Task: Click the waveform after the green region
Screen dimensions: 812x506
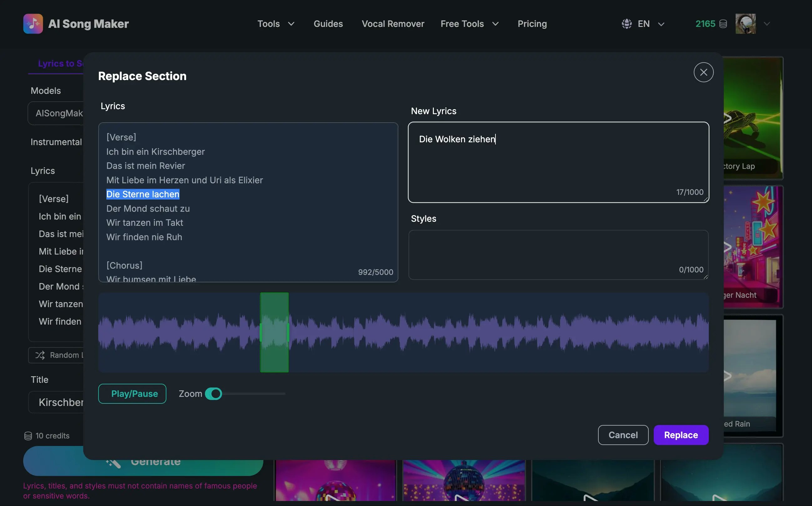Action: tap(499, 332)
